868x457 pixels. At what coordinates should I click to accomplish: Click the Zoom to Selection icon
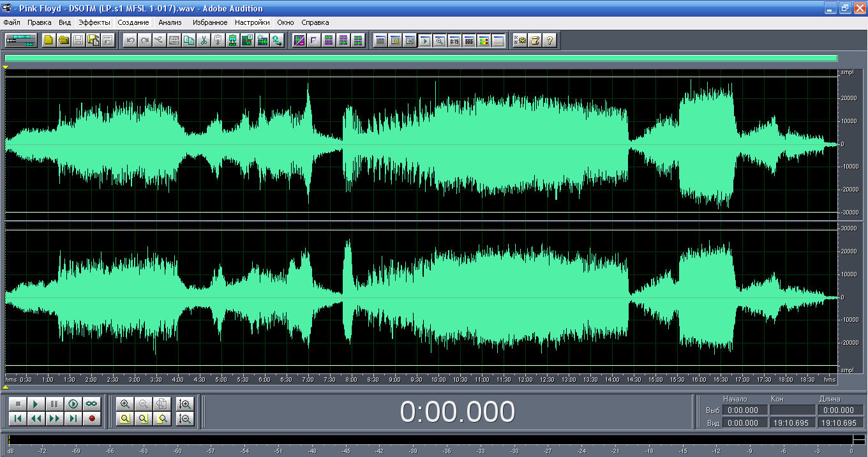(x=125, y=419)
